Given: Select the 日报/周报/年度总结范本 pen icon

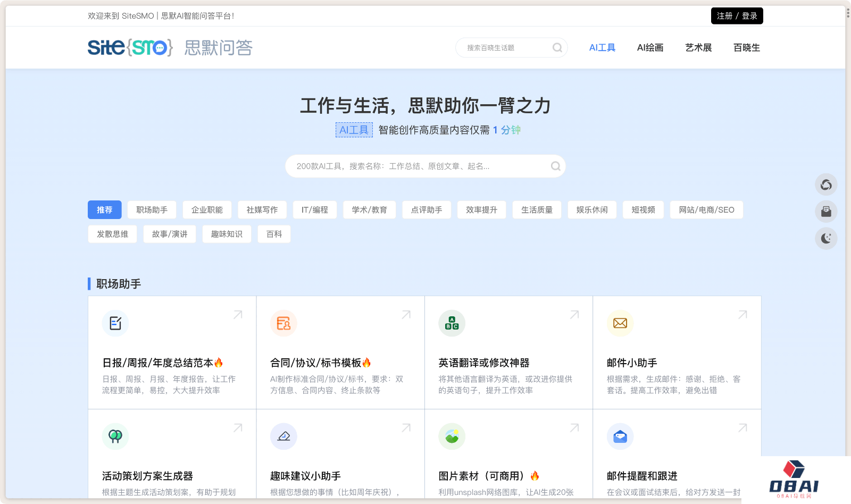Looking at the screenshot, I should click(115, 323).
